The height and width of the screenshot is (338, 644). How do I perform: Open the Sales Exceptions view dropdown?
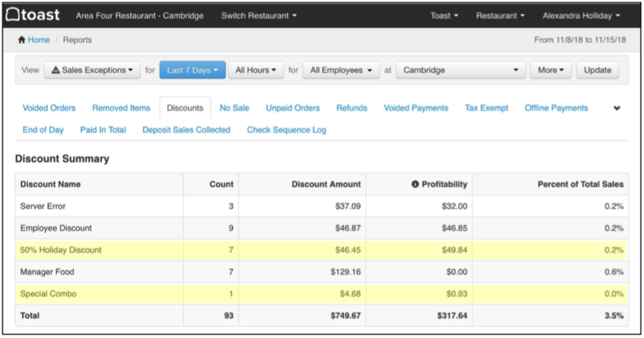[x=92, y=71]
